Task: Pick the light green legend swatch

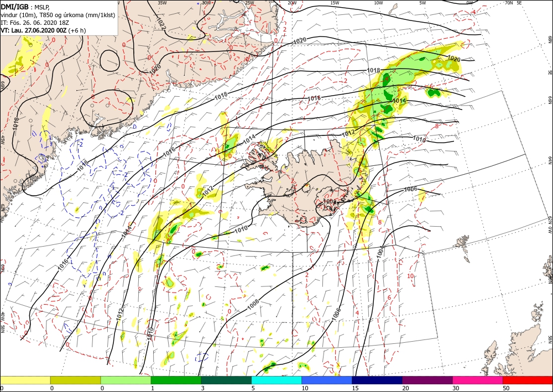Action: [x=126, y=380]
